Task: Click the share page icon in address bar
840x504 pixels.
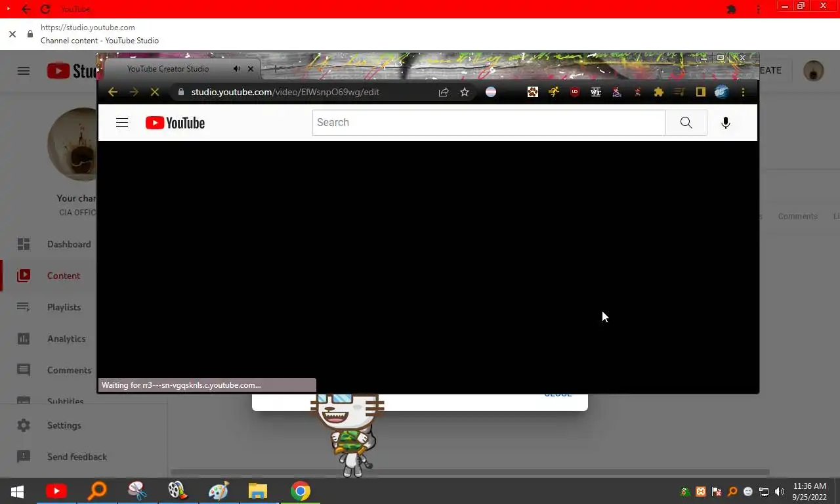Action: pos(444,92)
